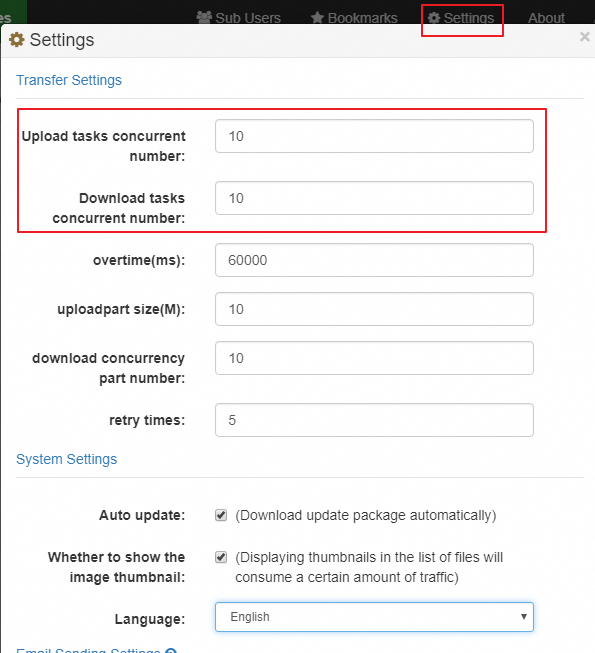Click the retry times input field
Screen dimensions: 595x653
click(x=374, y=420)
